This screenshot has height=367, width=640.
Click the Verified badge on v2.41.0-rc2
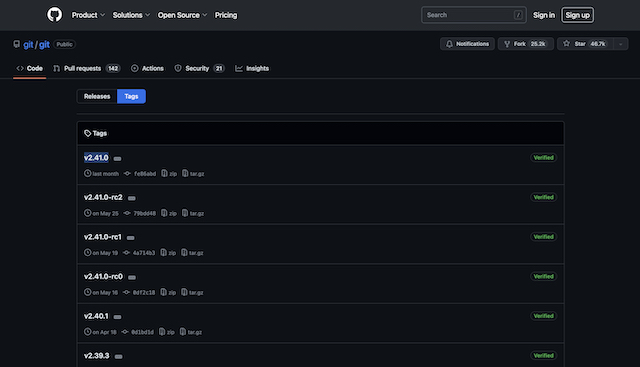coord(544,197)
